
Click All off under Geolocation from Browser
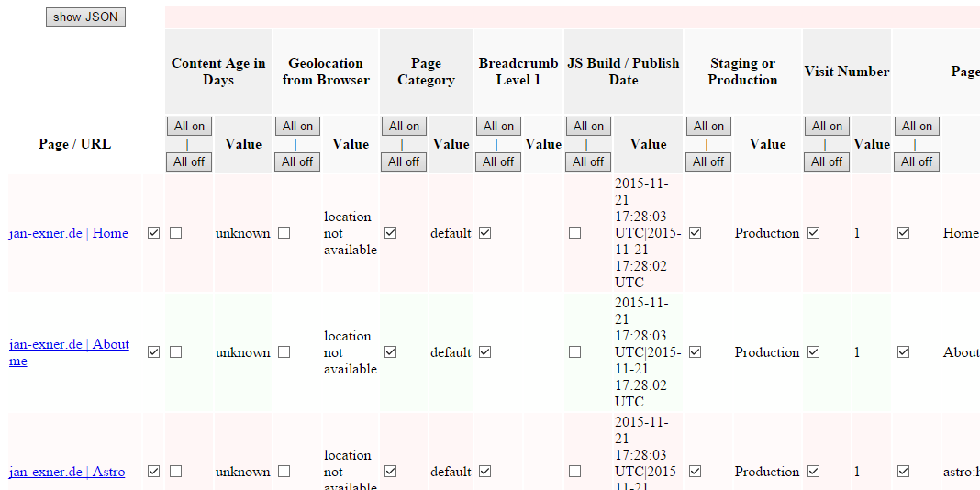pyautogui.click(x=297, y=161)
